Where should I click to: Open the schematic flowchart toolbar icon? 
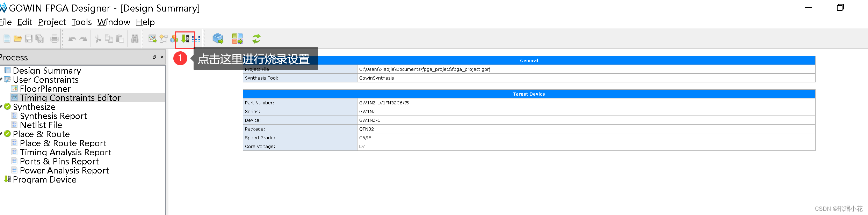point(164,39)
